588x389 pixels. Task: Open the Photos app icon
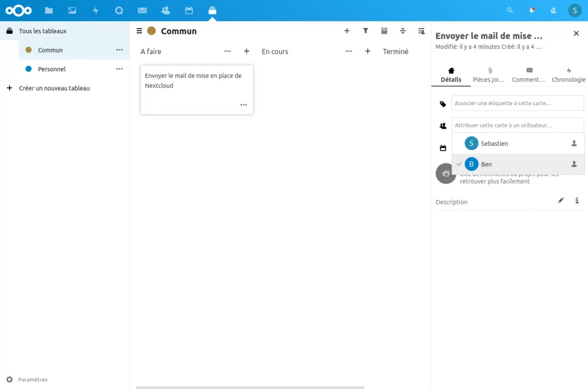point(72,10)
